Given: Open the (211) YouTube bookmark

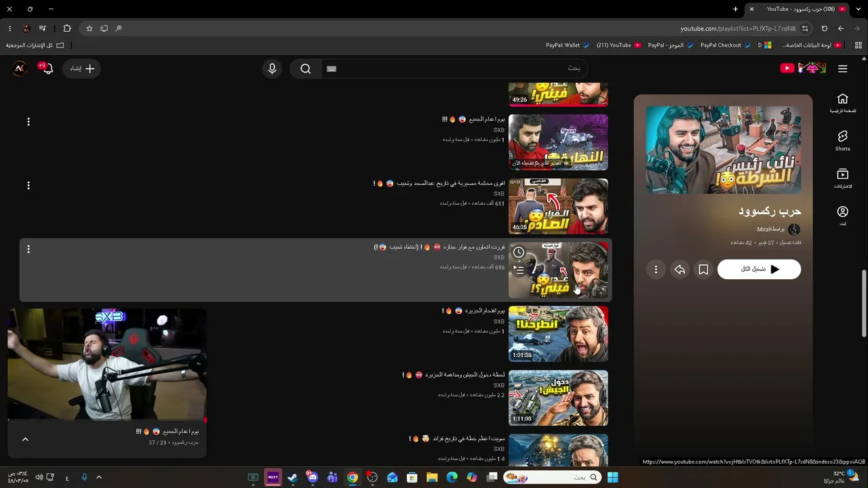Looking at the screenshot, I should 618,45.
